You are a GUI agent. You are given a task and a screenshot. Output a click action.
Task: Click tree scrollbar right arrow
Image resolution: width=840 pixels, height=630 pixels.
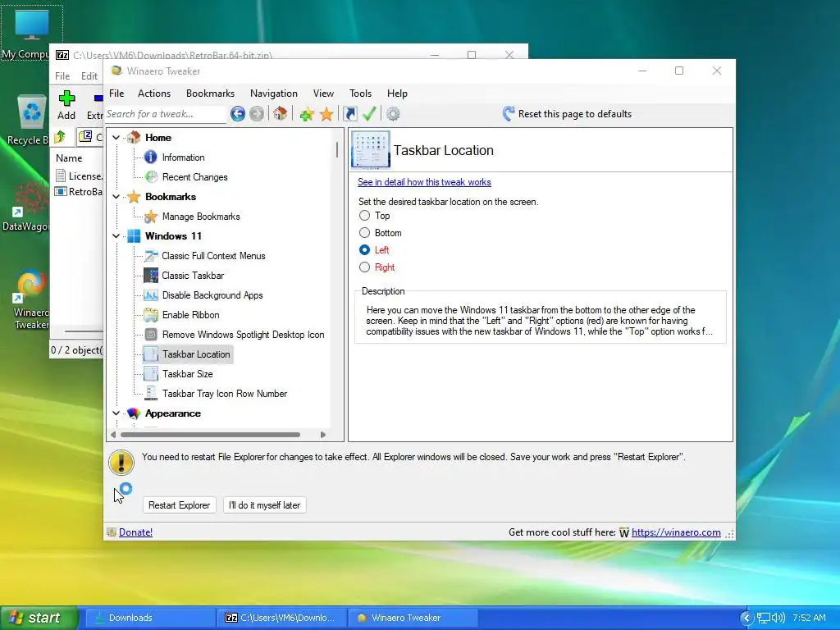point(323,435)
